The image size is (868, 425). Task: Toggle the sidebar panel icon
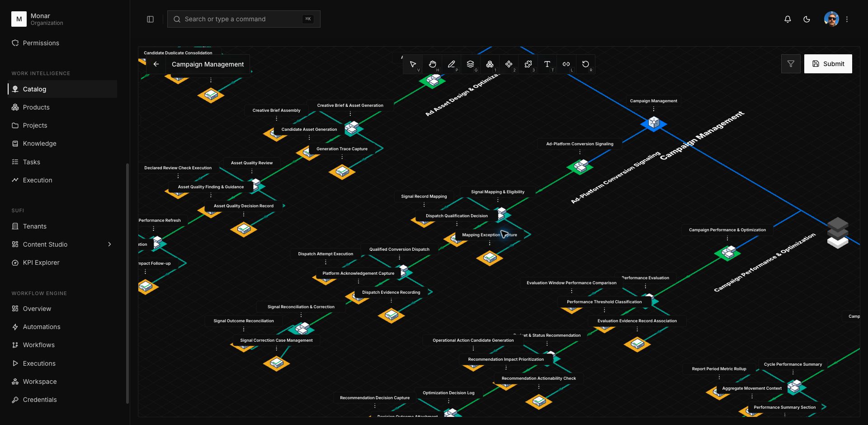point(150,19)
